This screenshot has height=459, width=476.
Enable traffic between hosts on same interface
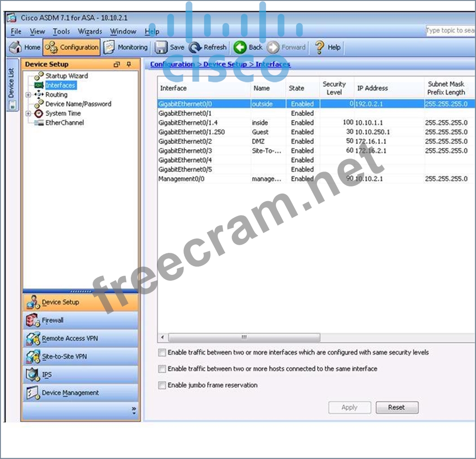[162, 369]
